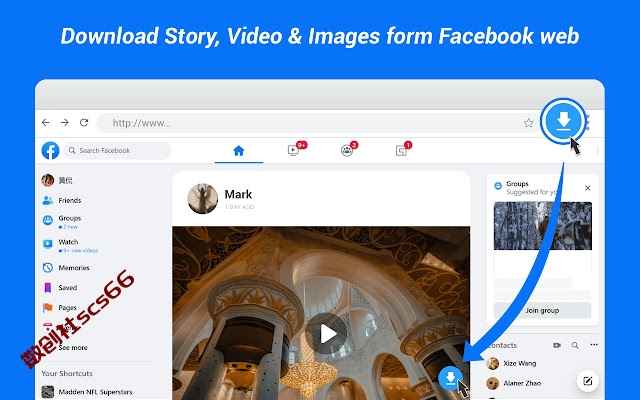Screen dimensions: 640x400
Task: Click the Saved bookmark icon in the sidebar
Action: click(x=48, y=288)
